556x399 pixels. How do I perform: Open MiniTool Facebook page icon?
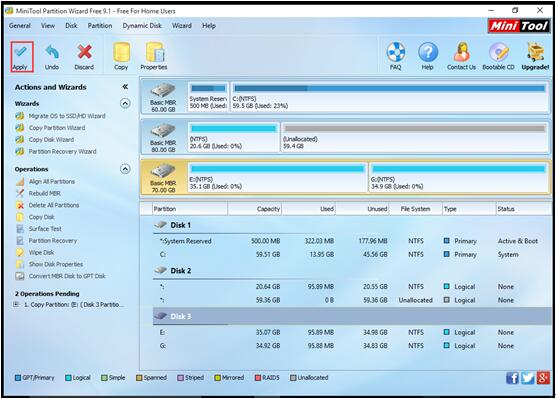(x=512, y=378)
